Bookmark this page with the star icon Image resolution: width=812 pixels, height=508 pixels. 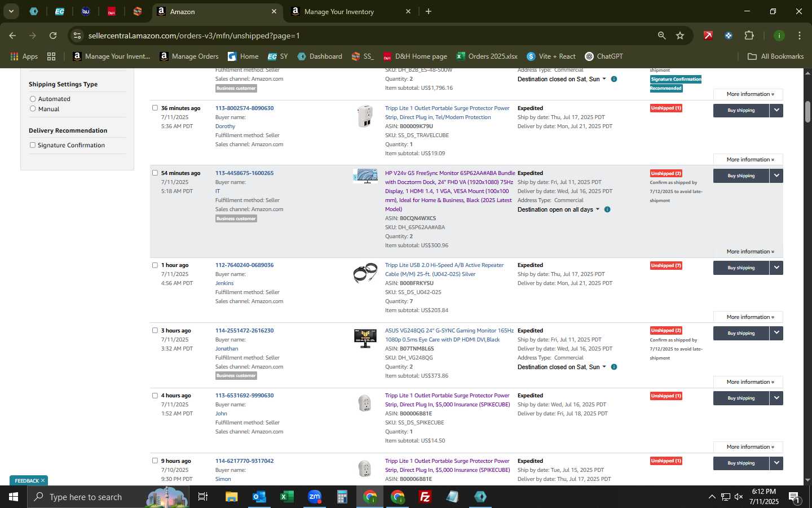(680, 36)
